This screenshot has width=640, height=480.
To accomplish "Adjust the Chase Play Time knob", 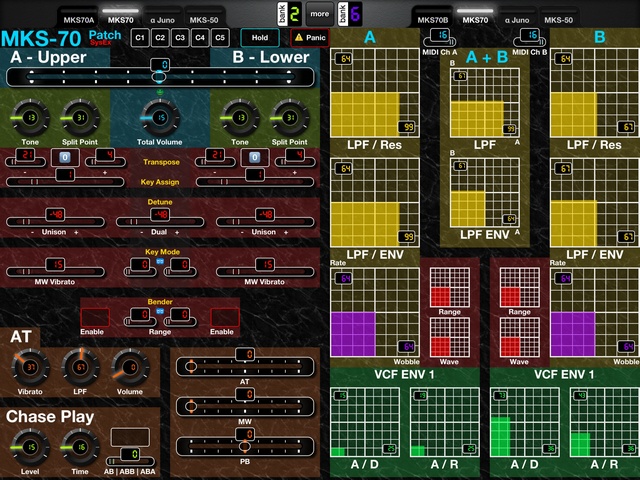I will click(80, 447).
